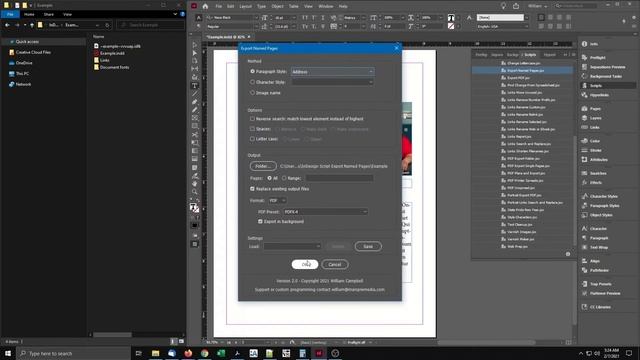This screenshot has height=360, width=640.
Task: Open the Layers panel icon
Action: tap(584, 118)
